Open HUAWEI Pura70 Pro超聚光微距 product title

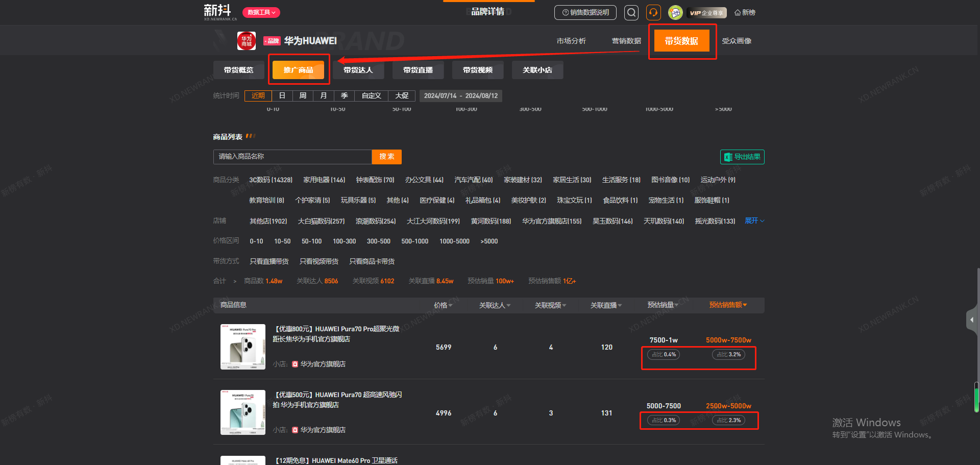(x=336, y=334)
